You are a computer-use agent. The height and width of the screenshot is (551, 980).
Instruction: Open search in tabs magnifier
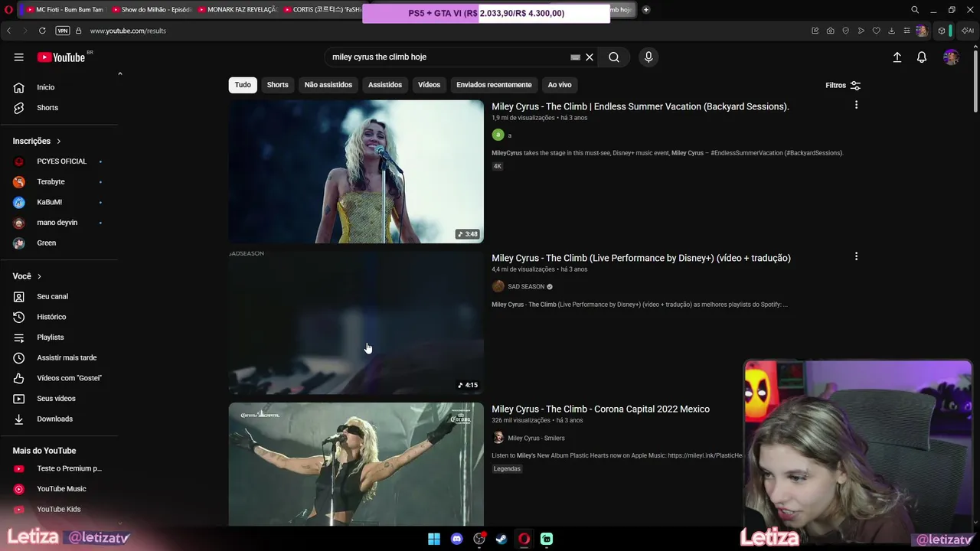tap(915, 10)
